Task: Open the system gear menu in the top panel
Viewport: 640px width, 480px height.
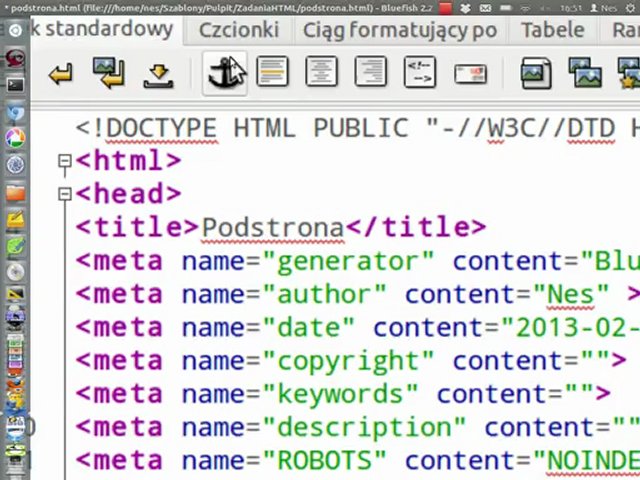Action: pyautogui.click(x=631, y=8)
